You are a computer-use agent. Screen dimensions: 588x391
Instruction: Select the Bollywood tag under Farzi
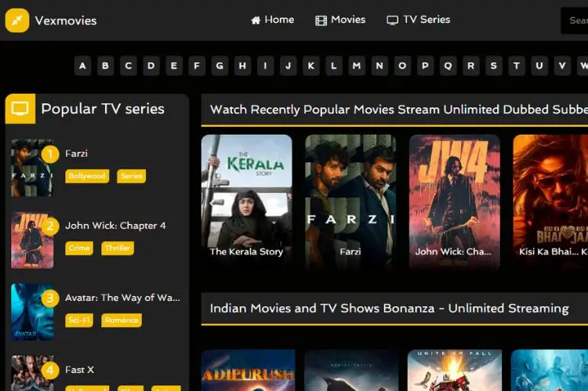tap(87, 176)
